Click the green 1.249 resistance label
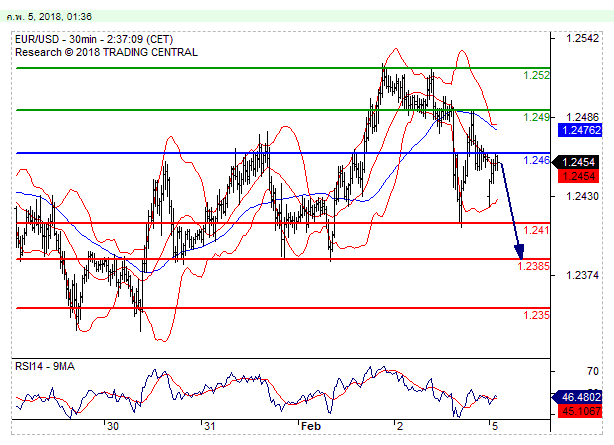The height and width of the screenshot is (445, 614). pos(536,117)
